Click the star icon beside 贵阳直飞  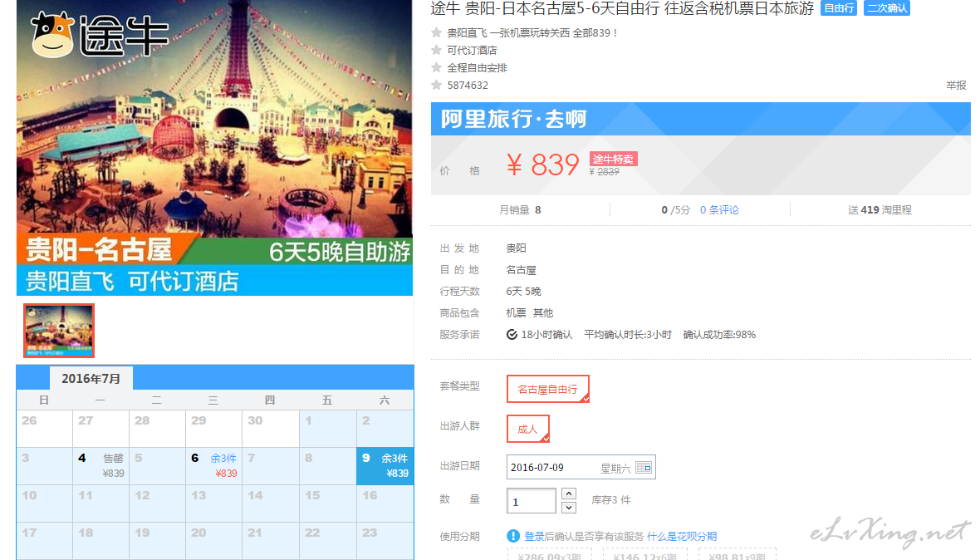[436, 32]
